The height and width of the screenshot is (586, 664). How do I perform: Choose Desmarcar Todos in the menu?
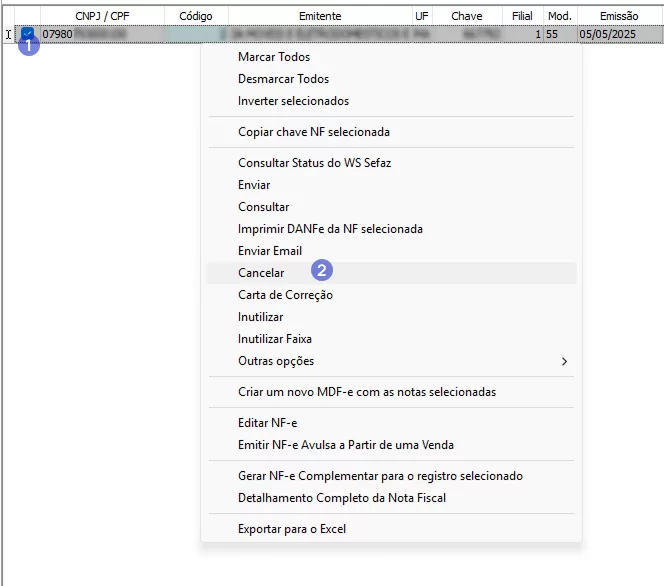tap(283, 79)
